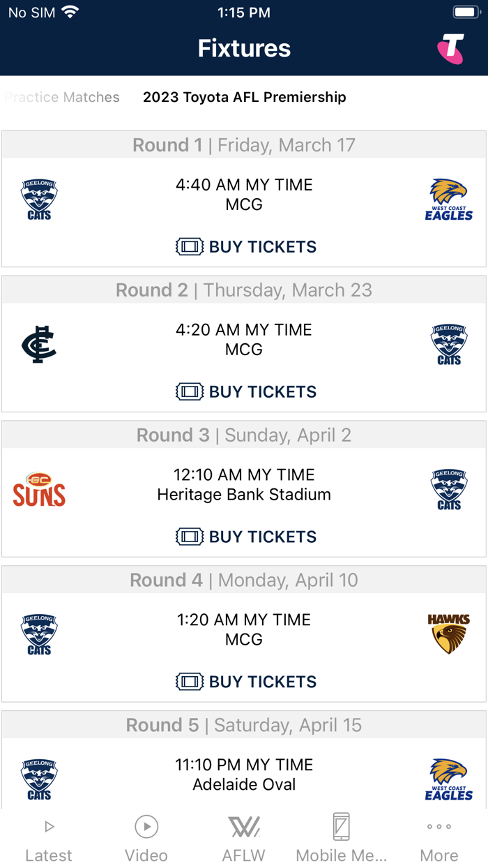Select the Hawthorn Hawks logo in Round 4
Image resolution: width=488 pixels, height=868 pixels.
[449, 634]
